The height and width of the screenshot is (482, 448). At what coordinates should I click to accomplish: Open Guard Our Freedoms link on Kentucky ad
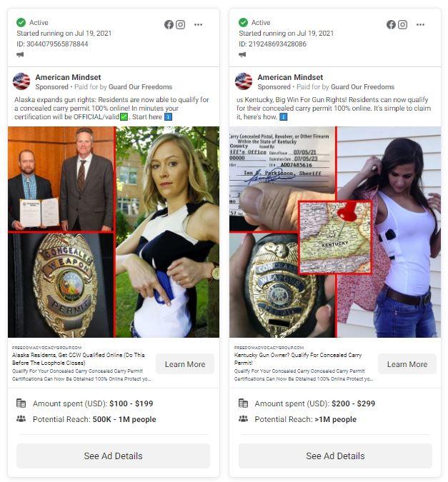point(362,87)
